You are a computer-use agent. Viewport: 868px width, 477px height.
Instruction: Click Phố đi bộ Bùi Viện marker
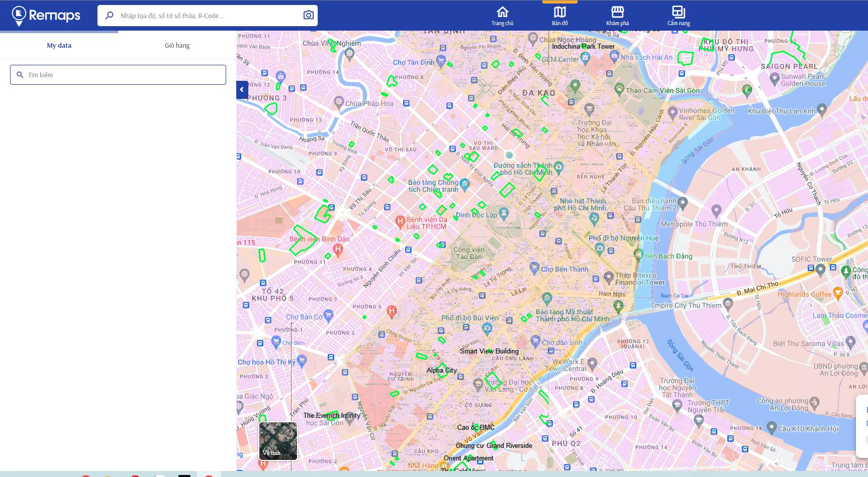487,329
